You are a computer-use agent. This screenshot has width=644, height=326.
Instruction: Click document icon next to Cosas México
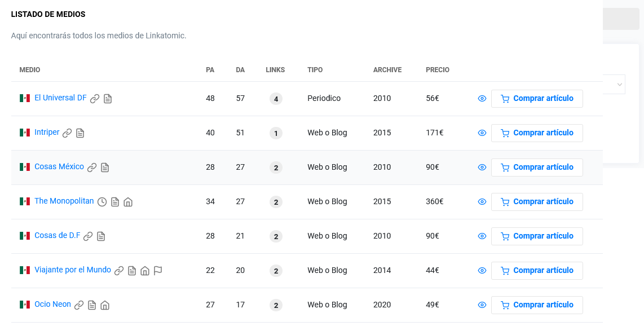pyautogui.click(x=105, y=168)
